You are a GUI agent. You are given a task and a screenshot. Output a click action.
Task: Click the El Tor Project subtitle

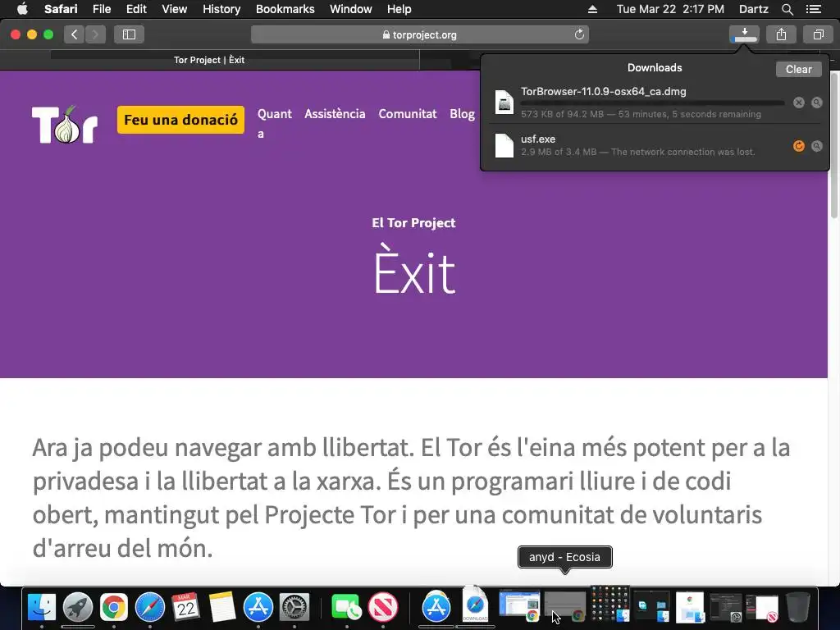(413, 223)
